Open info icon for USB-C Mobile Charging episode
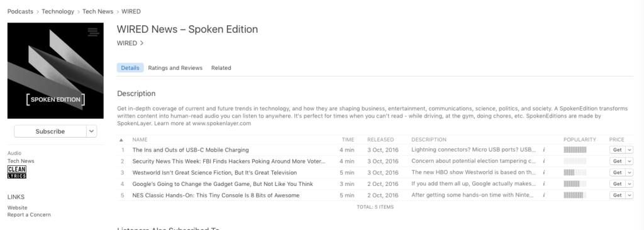Viewport: 644px width, 230px height. click(544, 150)
